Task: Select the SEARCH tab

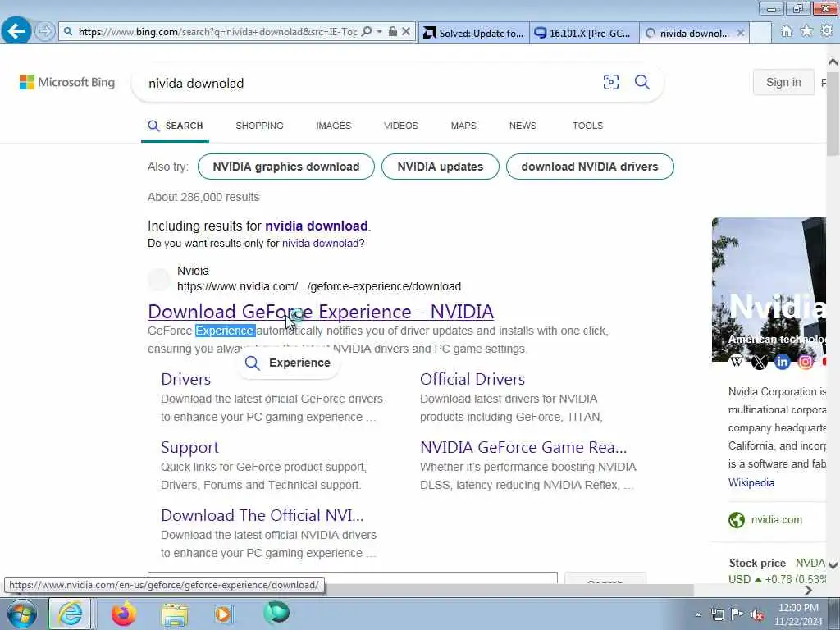Action: (176, 126)
